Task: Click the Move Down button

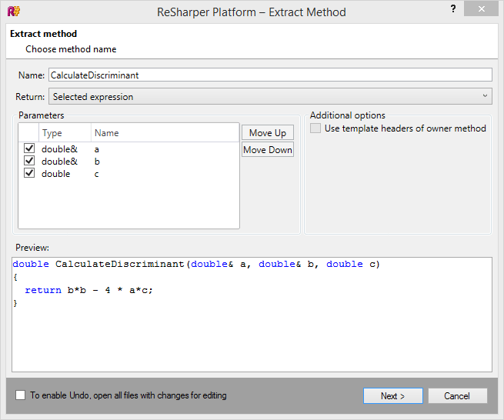Action: (x=268, y=150)
